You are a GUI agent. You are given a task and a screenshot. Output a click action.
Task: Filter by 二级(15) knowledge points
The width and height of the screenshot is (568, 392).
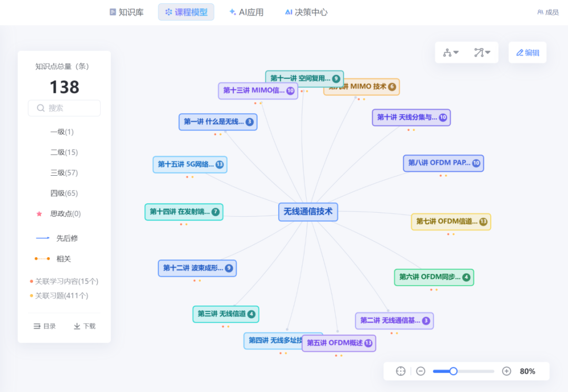[x=64, y=152]
